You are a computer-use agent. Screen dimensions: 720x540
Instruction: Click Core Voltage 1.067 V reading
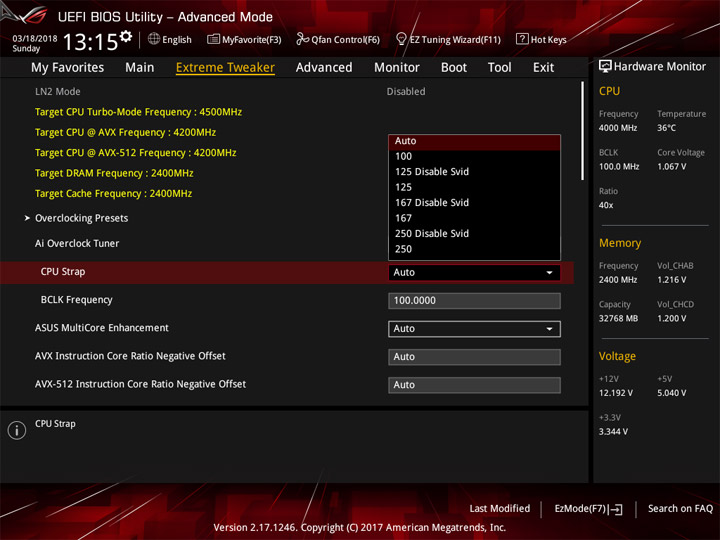672,167
